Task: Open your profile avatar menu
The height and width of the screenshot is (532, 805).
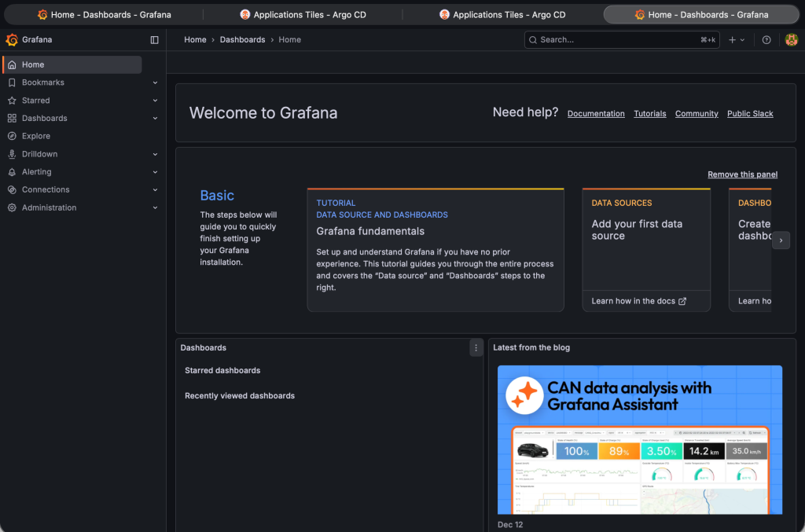Action: (790, 39)
